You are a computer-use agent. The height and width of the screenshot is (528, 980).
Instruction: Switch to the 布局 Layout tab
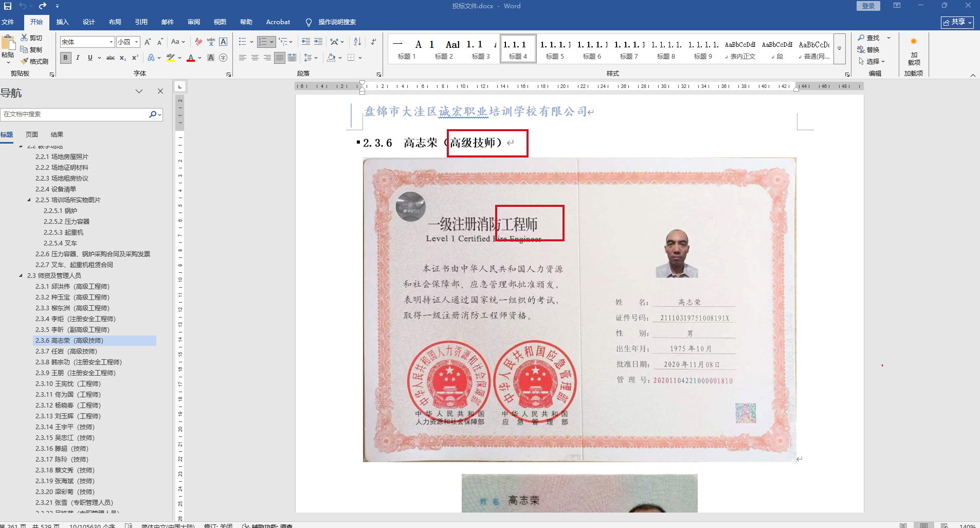pos(115,22)
